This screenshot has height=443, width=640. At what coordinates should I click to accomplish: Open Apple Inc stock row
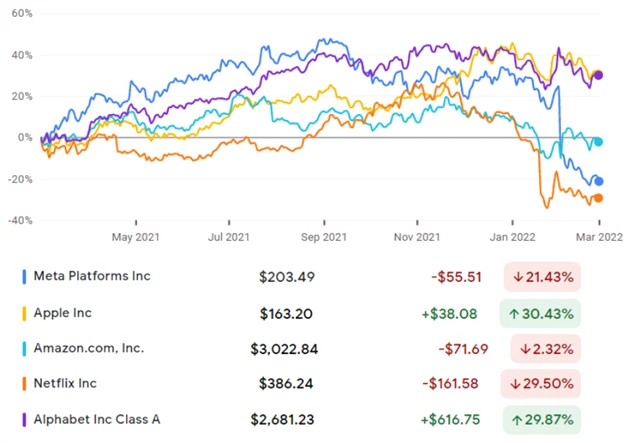pyautogui.click(x=63, y=313)
